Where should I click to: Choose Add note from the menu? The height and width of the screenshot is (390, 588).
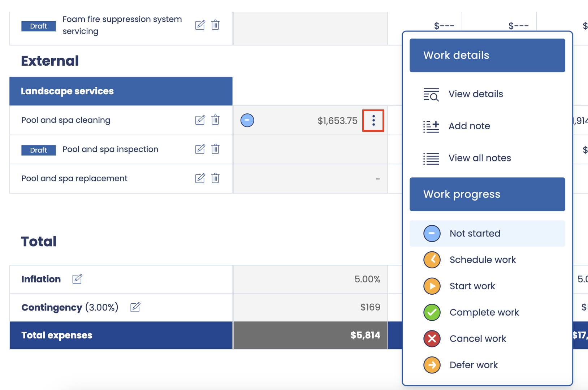(469, 126)
